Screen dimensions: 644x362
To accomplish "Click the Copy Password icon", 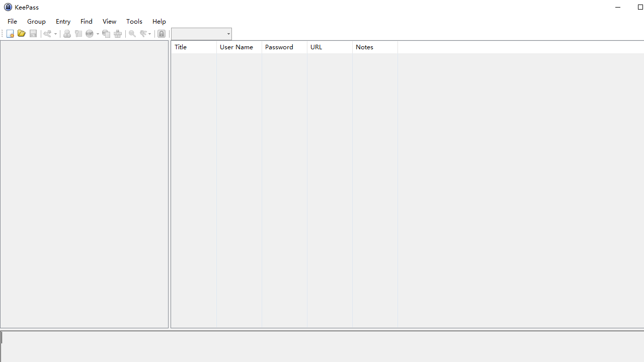I will click(x=78, y=34).
